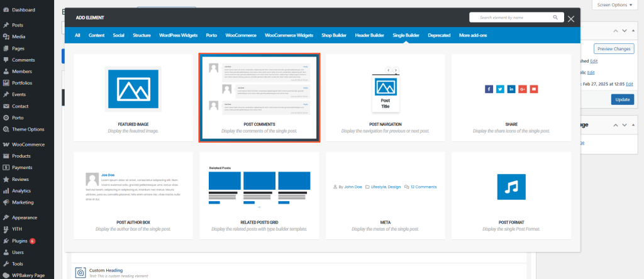
Task: Choose the Post Format music note element
Action: click(511, 195)
